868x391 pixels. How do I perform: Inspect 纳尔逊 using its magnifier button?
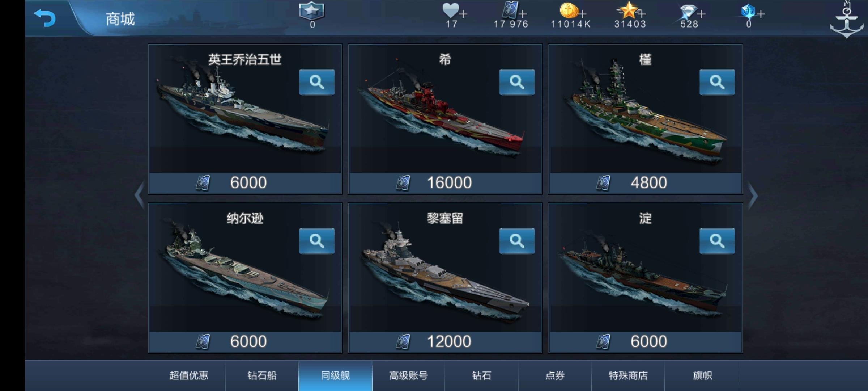(x=317, y=241)
